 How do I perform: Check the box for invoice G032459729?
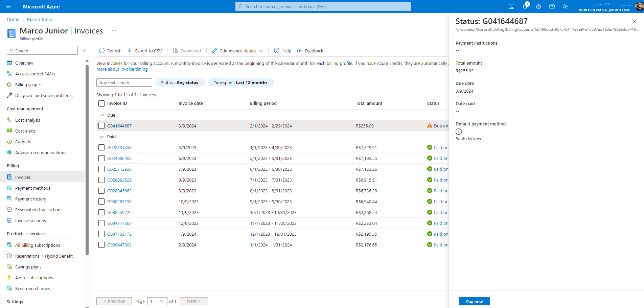coord(101,212)
